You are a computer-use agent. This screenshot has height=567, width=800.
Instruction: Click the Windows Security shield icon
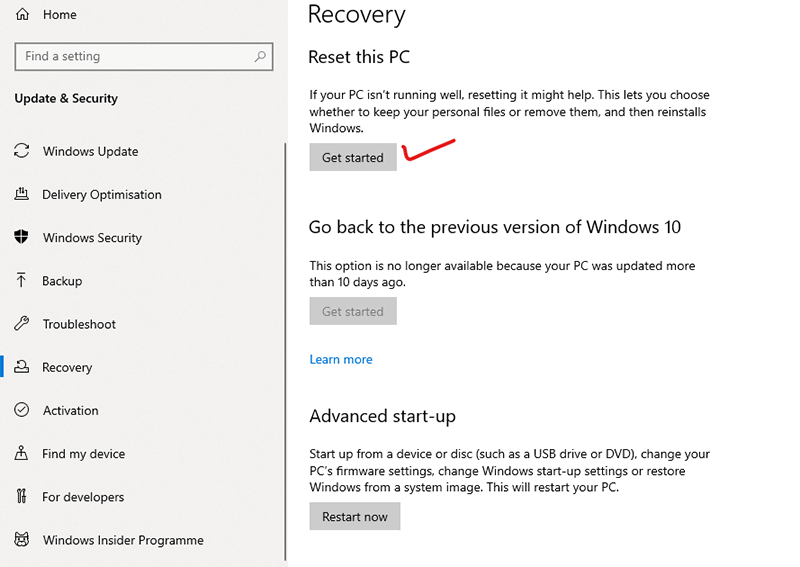coord(22,237)
